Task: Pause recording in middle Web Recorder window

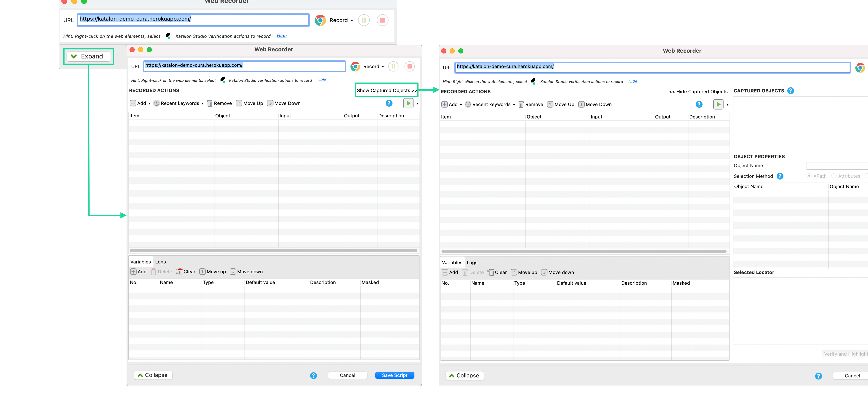Action: pyautogui.click(x=393, y=66)
